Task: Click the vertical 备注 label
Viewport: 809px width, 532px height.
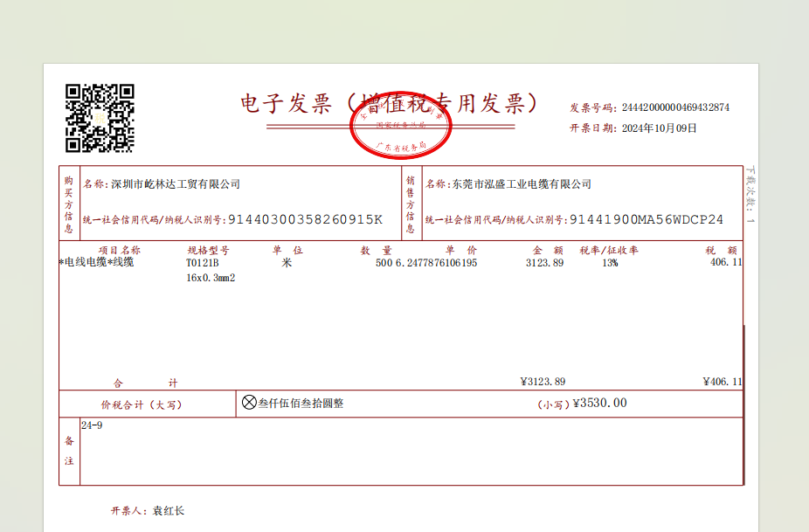Action: pyautogui.click(x=69, y=451)
